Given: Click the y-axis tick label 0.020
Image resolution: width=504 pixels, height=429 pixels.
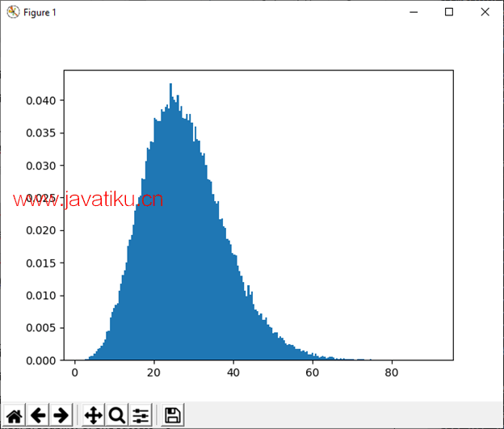Looking at the screenshot, I should [41, 230].
